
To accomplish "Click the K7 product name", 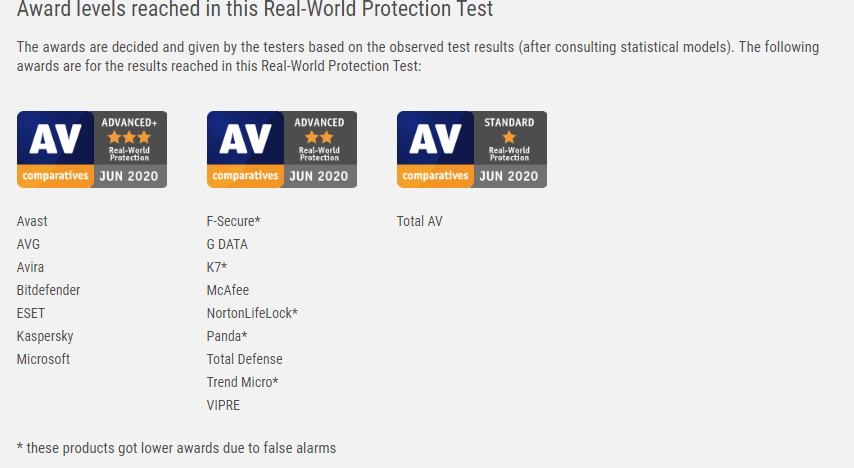I will pyautogui.click(x=217, y=267).
